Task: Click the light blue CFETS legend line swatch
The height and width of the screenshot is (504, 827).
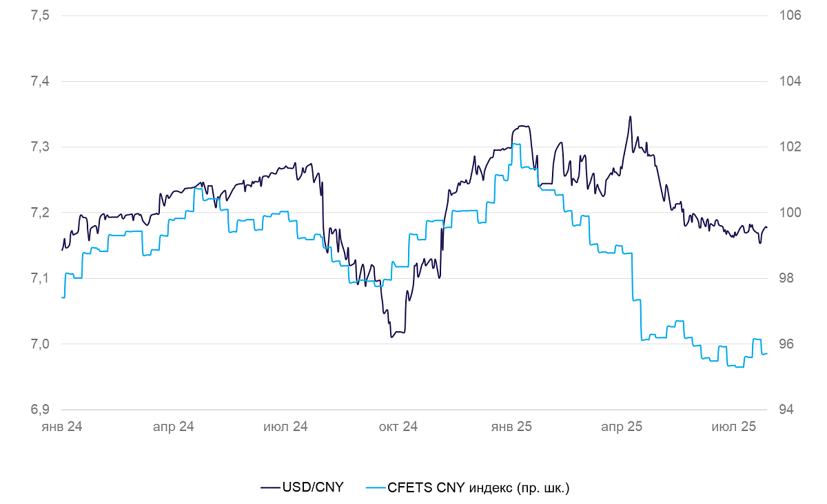Action: [x=375, y=487]
